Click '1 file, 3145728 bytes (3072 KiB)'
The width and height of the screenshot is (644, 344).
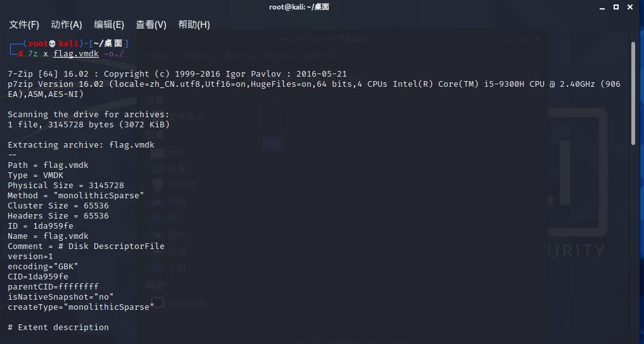89,125
